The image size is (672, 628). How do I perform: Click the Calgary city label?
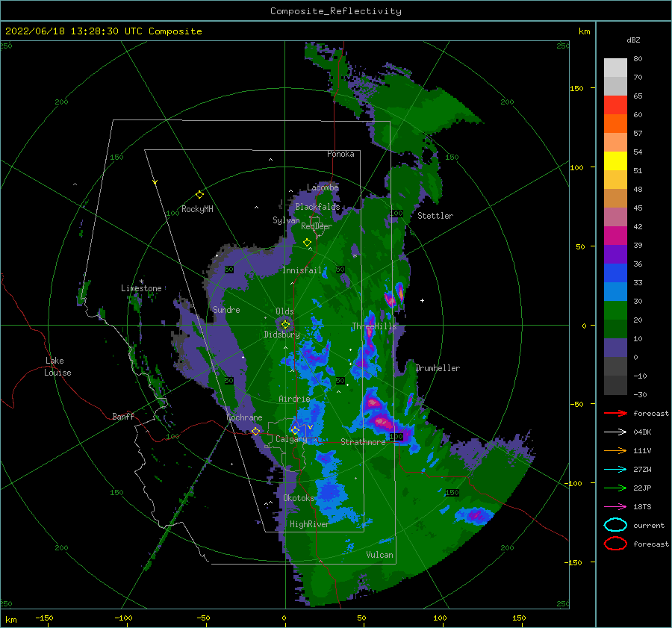coord(291,439)
